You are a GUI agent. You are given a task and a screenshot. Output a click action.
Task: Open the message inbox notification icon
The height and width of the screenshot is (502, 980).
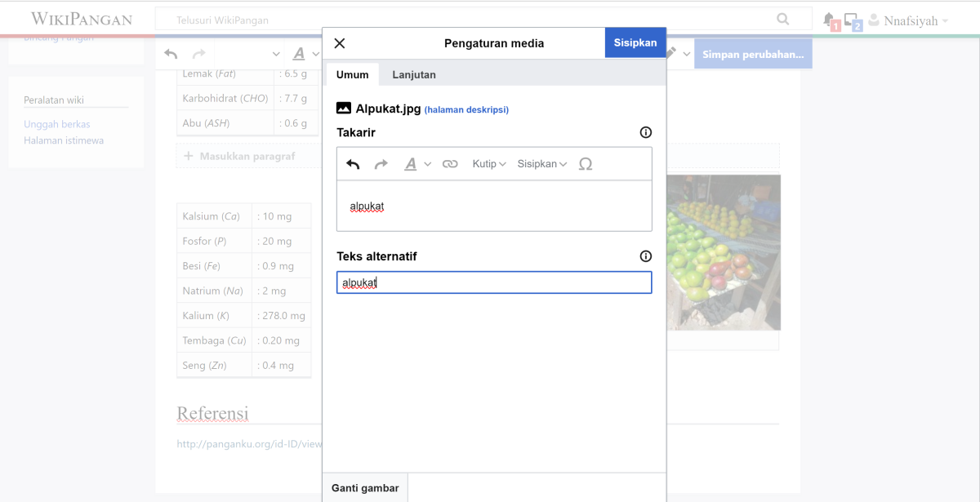point(849,18)
